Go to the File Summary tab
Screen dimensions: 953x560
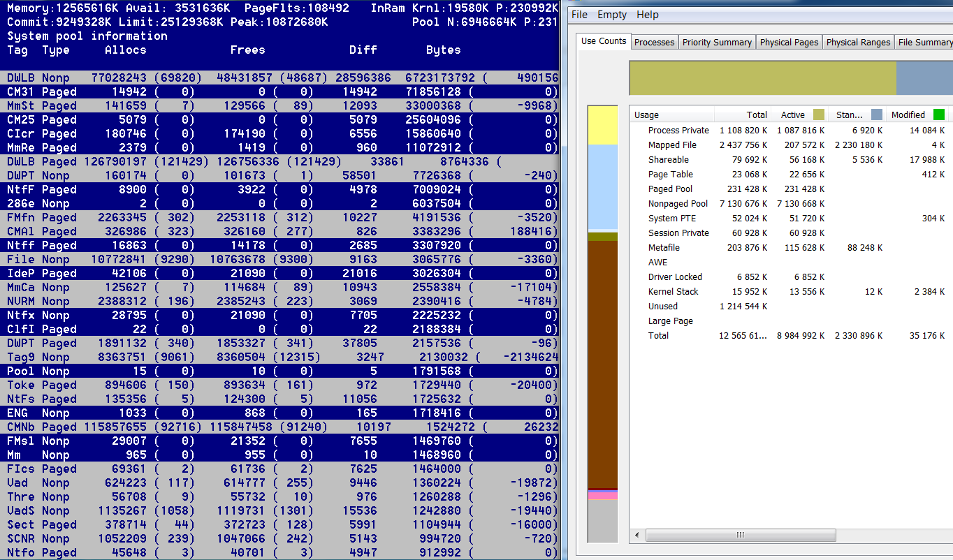tap(924, 42)
